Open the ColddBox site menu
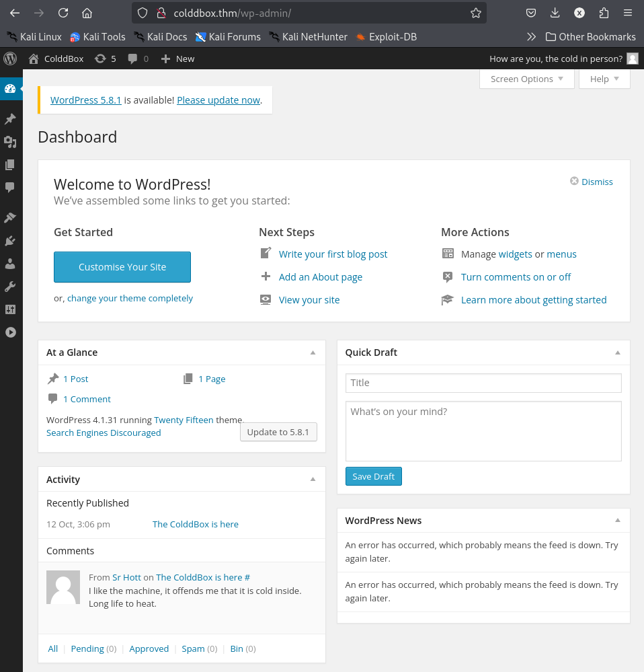The height and width of the screenshot is (672, 644). click(x=56, y=59)
